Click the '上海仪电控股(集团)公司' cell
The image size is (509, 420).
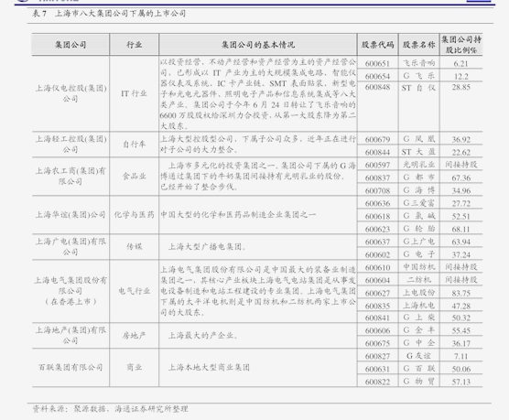[70, 93]
